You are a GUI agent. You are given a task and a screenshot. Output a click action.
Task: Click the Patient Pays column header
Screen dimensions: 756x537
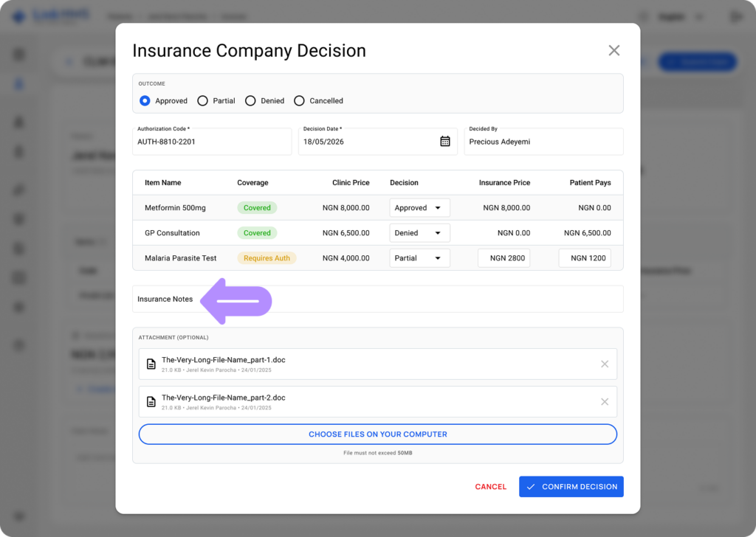coord(590,182)
